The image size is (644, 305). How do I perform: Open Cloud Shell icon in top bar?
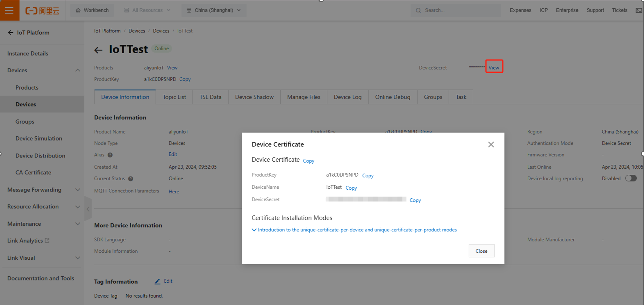639,10
